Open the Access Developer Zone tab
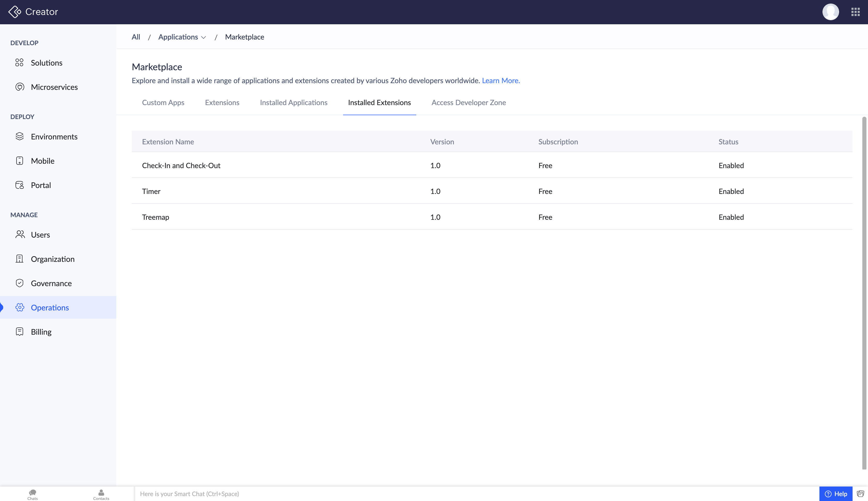The height and width of the screenshot is (501, 868). [468, 103]
